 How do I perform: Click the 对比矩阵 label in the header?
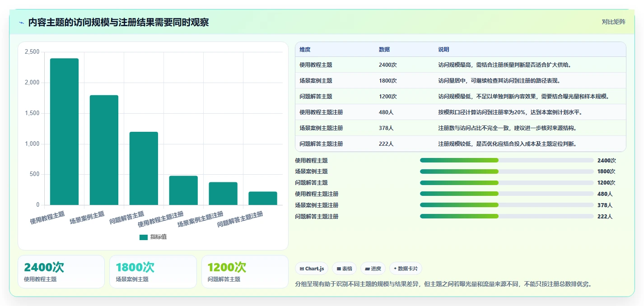click(613, 22)
